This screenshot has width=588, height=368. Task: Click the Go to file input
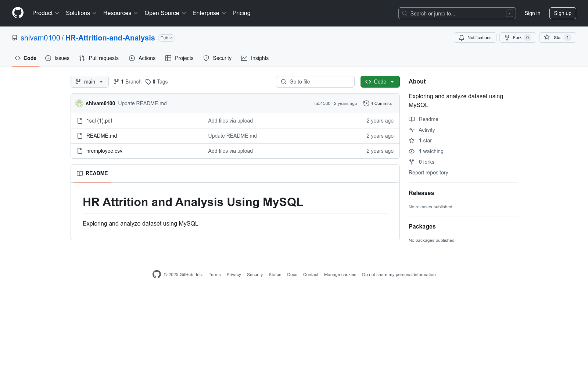(315, 82)
